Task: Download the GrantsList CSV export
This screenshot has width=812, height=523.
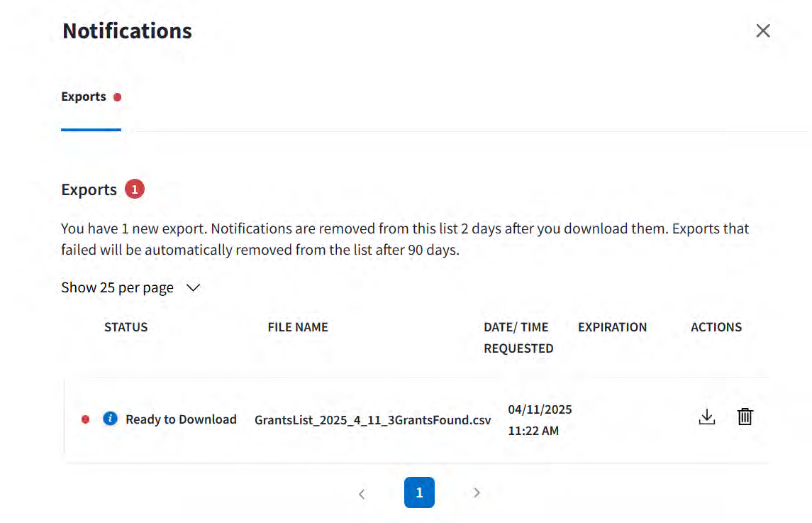Action: (706, 417)
